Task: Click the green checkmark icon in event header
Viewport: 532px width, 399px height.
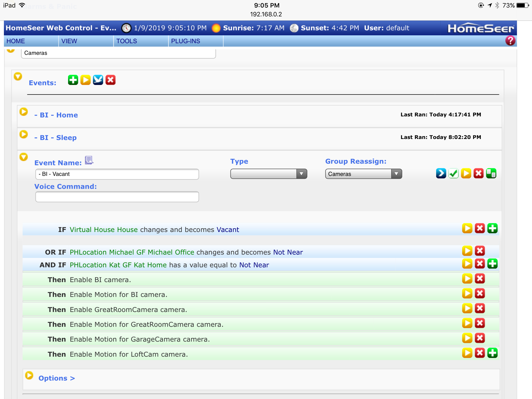Action: [x=454, y=173]
